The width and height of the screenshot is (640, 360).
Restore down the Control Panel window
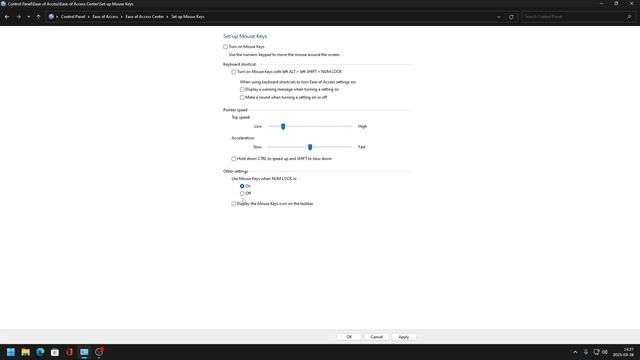pyautogui.click(x=616, y=4)
